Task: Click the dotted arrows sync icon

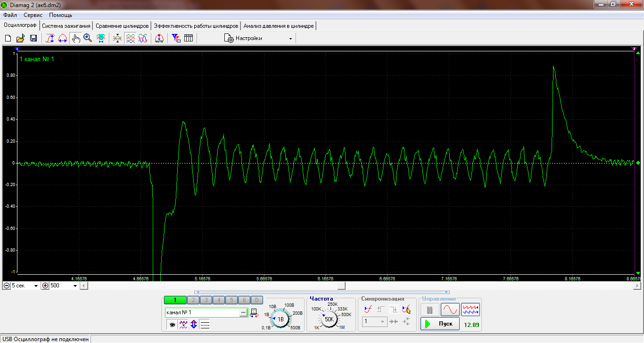Action: point(406,322)
